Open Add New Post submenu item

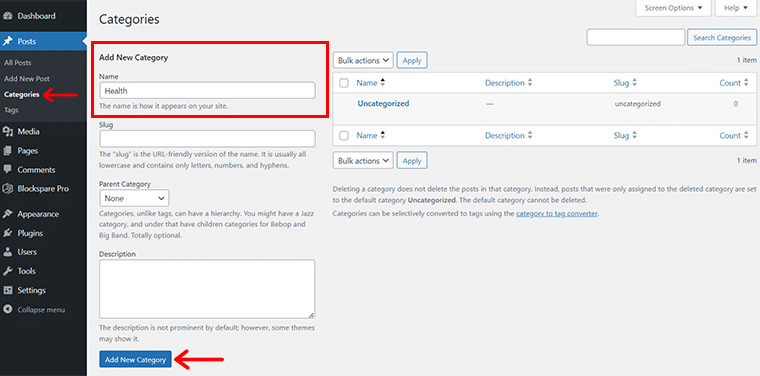point(27,78)
